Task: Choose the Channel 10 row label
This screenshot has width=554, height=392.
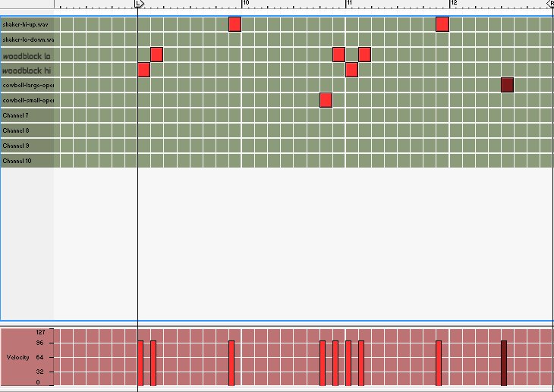Action: pos(17,161)
